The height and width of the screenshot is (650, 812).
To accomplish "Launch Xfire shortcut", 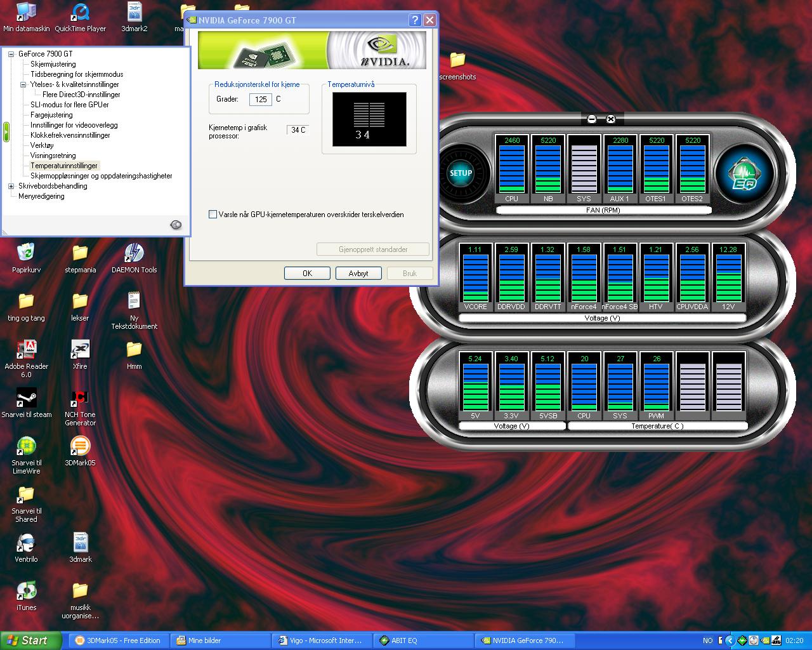I will tap(80, 355).
